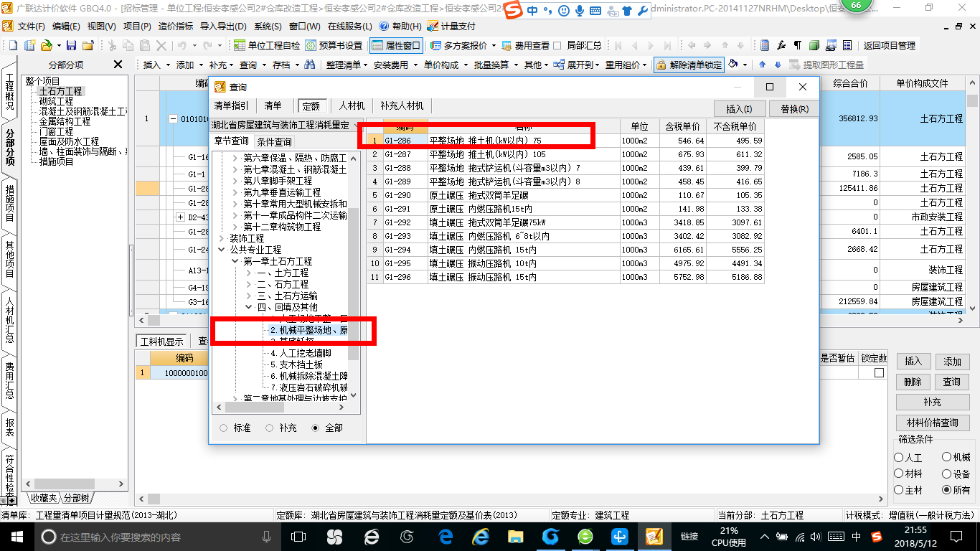The height and width of the screenshot is (551, 980).
Task: Open the 整理清单 dropdown menu
Action: coord(346,65)
